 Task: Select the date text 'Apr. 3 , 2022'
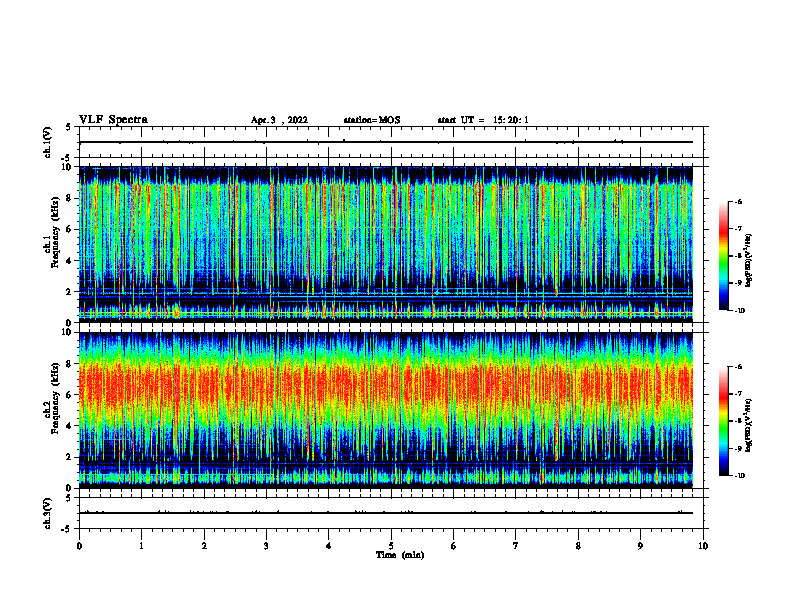click(x=279, y=120)
